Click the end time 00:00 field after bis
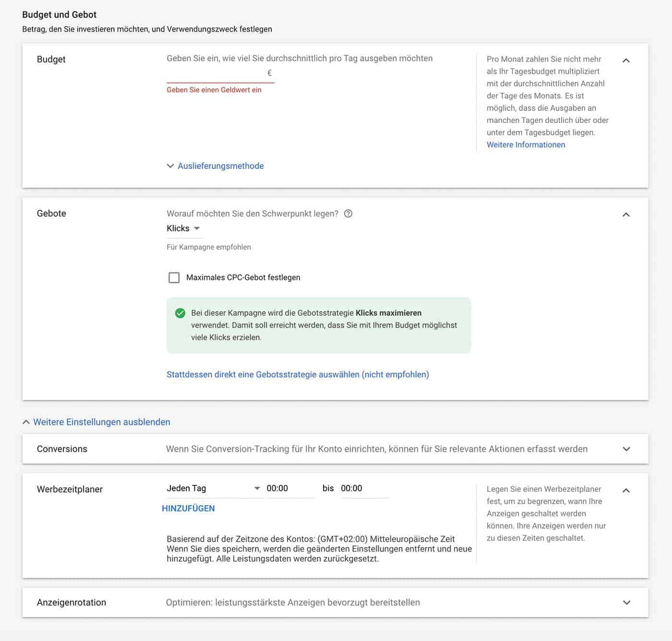 click(365, 488)
